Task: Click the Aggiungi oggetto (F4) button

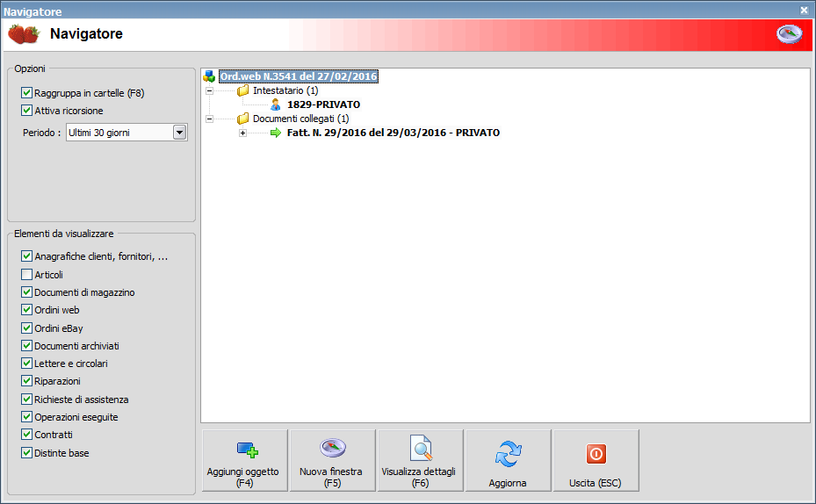Action: click(244, 460)
